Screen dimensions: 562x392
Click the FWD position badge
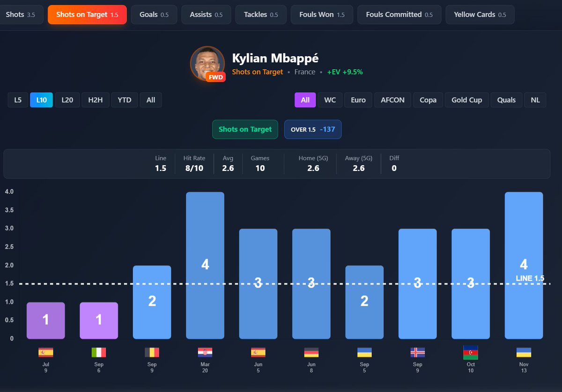(x=215, y=76)
